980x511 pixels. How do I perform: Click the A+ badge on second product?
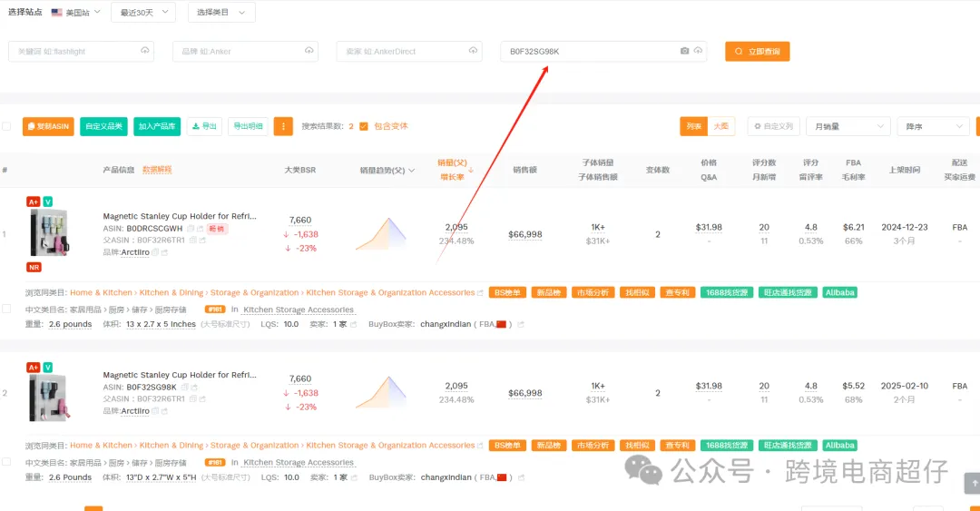pos(34,368)
